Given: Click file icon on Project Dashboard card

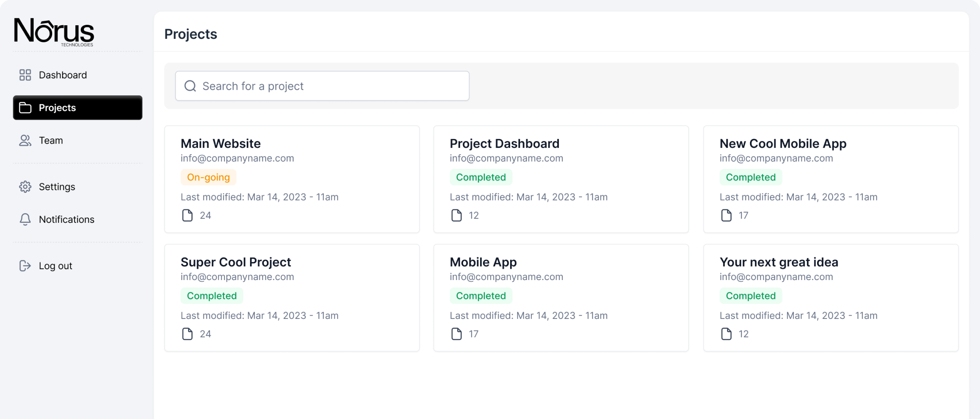Looking at the screenshot, I should pyautogui.click(x=456, y=215).
